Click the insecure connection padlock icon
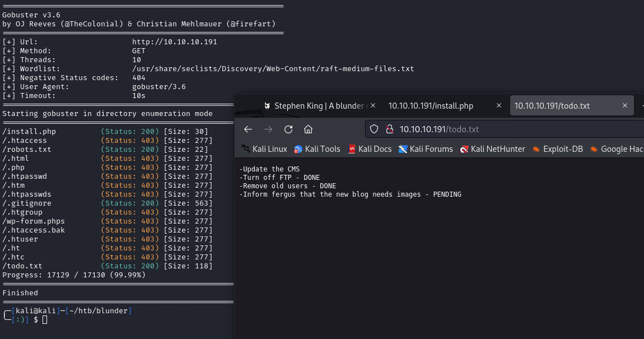Screen dimensions: 644x339 click(390, 129)
